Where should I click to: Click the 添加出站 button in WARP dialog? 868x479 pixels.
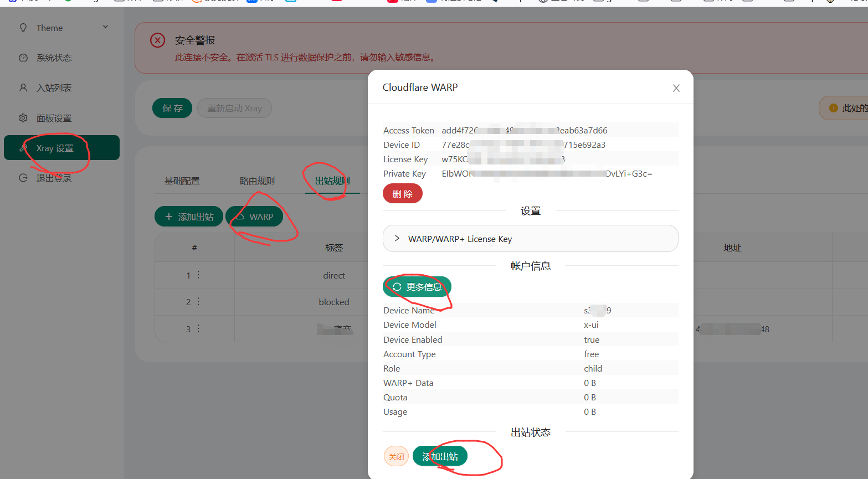440,456
